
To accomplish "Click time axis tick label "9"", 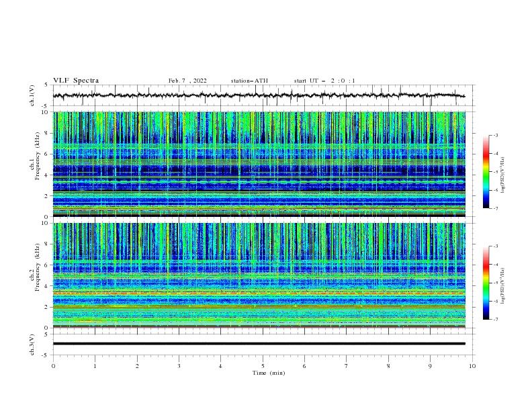I will point(430,366).
